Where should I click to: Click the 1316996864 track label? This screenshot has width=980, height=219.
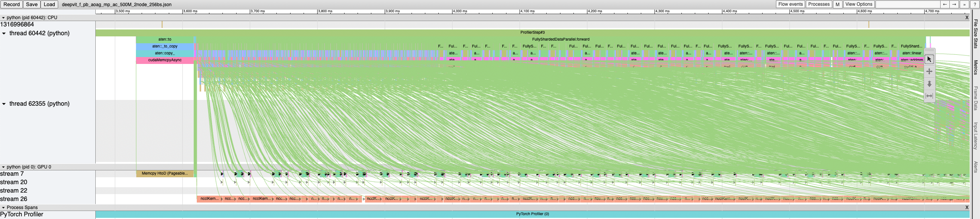17,25
